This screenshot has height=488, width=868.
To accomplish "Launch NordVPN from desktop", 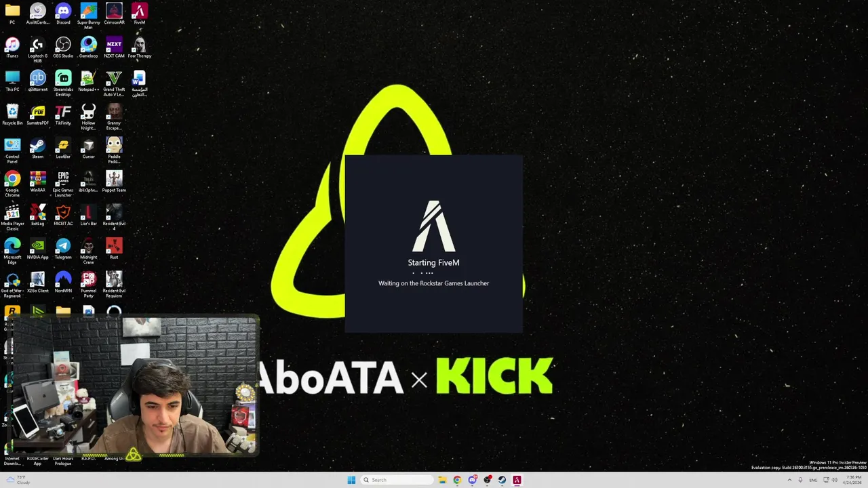I will tap(63, 283).
